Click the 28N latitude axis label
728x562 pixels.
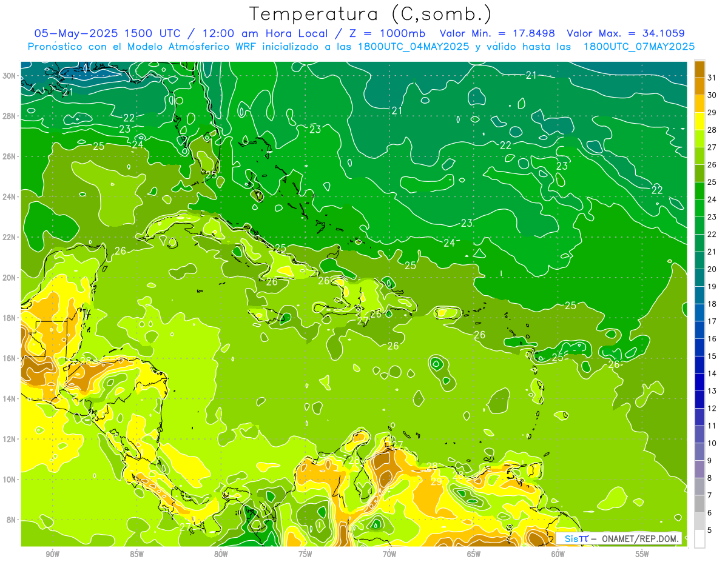click(10, 116)
